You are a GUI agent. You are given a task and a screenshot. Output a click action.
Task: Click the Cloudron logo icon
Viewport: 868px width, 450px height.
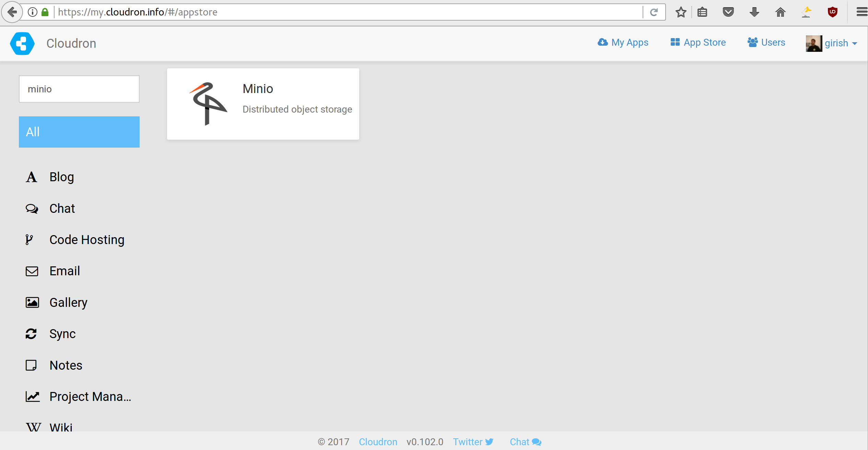[22, 43]
